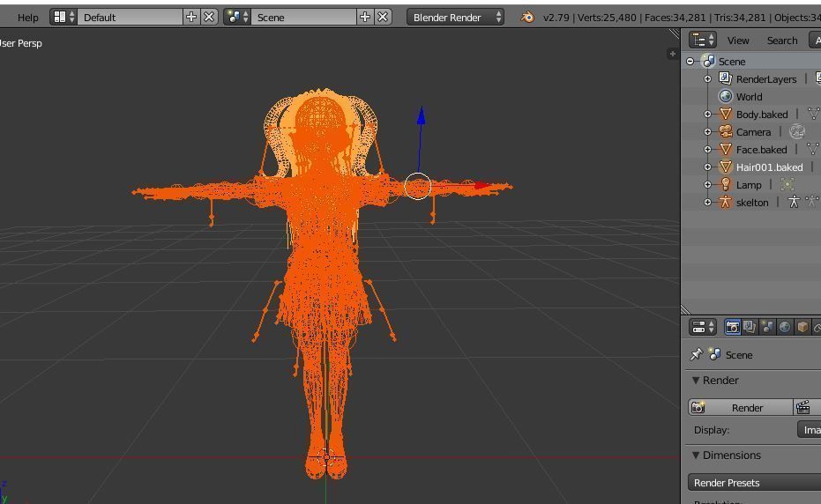This screenshot has height=504, width=821.
Task: Switch to Render Layers properties tab
Action: pyautogui.click(x=750, y=327)
